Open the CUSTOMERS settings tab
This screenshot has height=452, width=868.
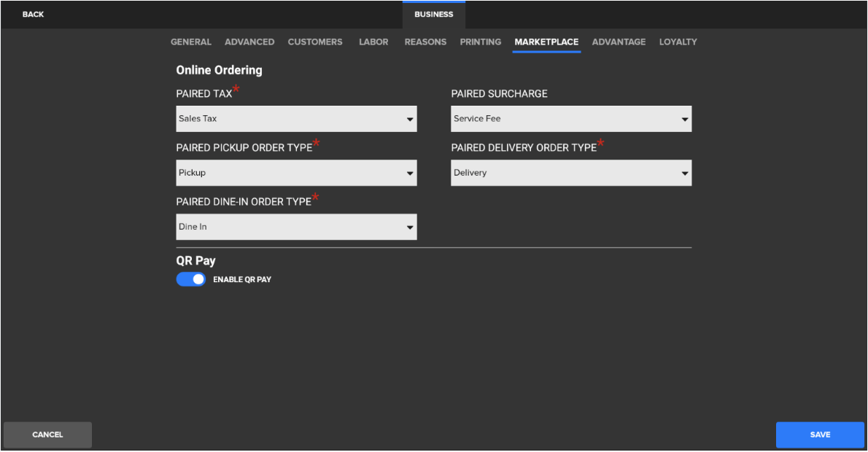315,42
